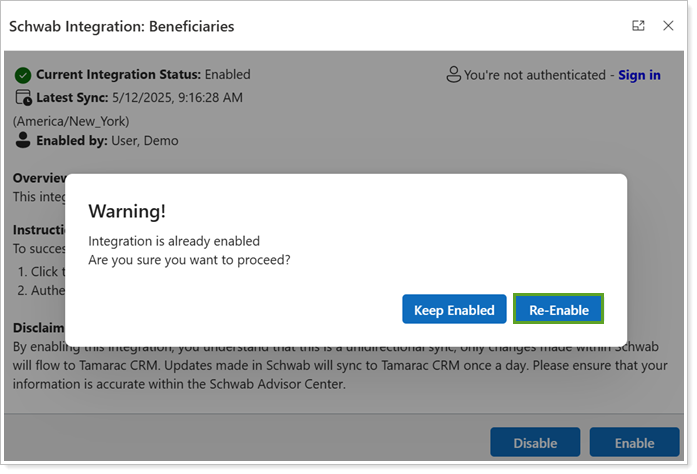Click the America/New_York timezone text

point(71,121)
